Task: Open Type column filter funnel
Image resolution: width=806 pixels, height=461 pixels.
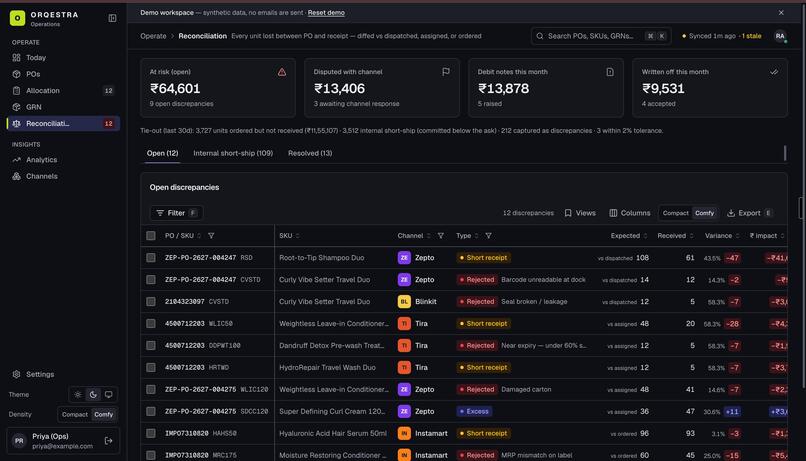Action: [x=488, y=235]
